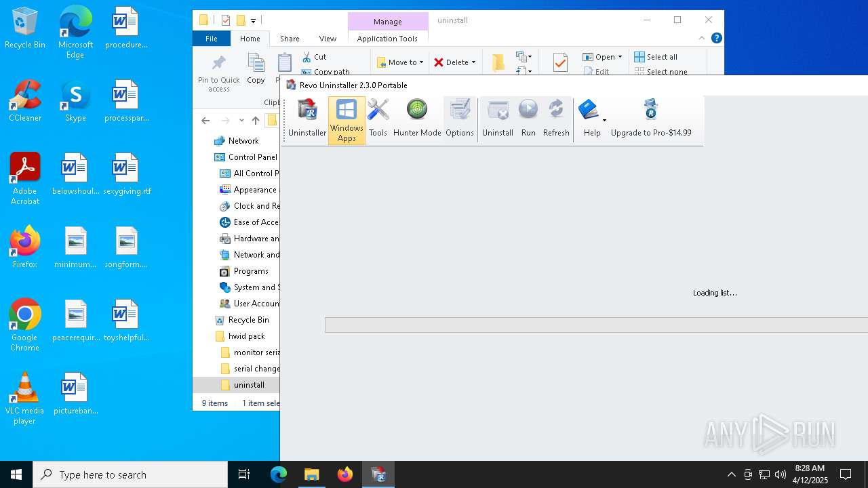868x488 pixels.
Task: Switch to the Share ribbon tab
Action: [x=290, y=39]
